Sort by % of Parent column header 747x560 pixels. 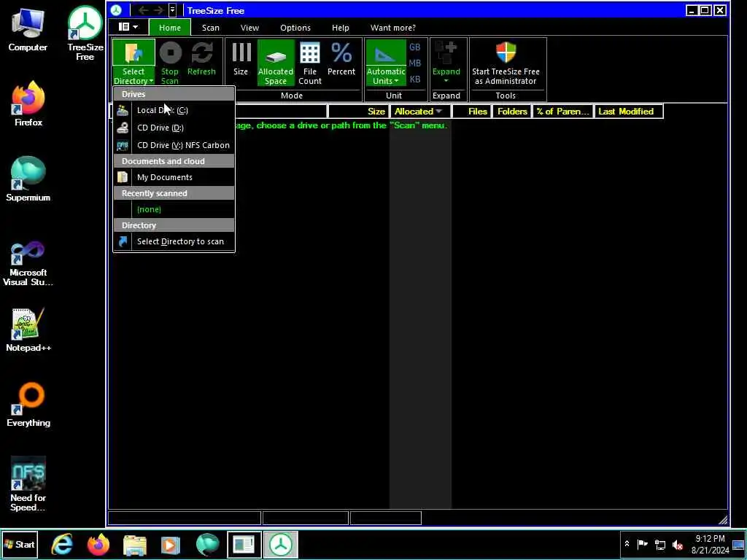pyautogui.click(x=563, y=112)
